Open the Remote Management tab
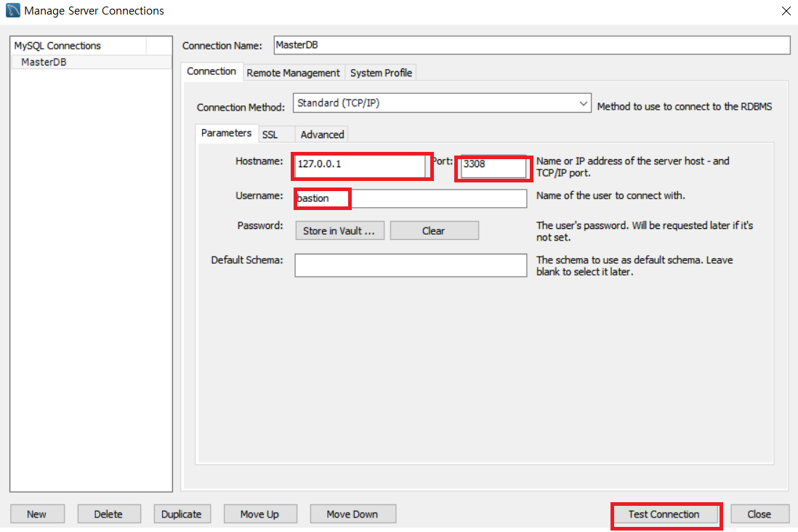The width and height of the screenshot is (798, 532). click(293, 73)
